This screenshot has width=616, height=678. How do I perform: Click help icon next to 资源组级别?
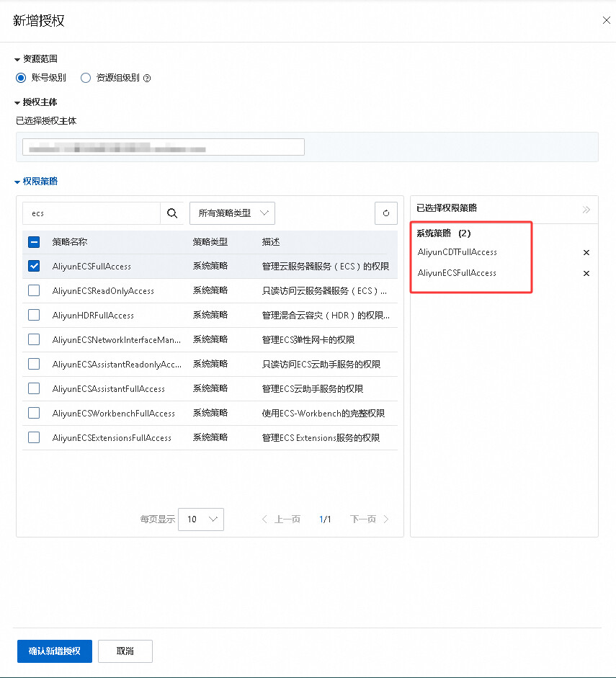point(147,79)
